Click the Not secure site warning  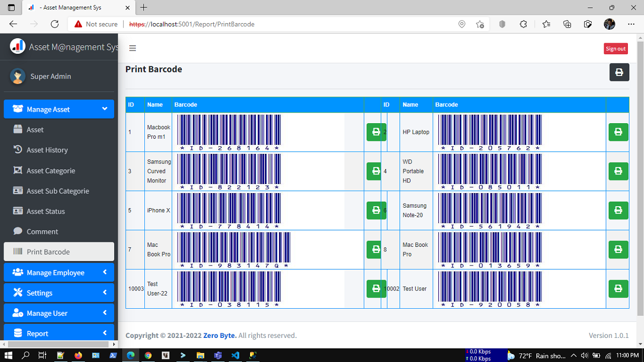click(96, 24)
